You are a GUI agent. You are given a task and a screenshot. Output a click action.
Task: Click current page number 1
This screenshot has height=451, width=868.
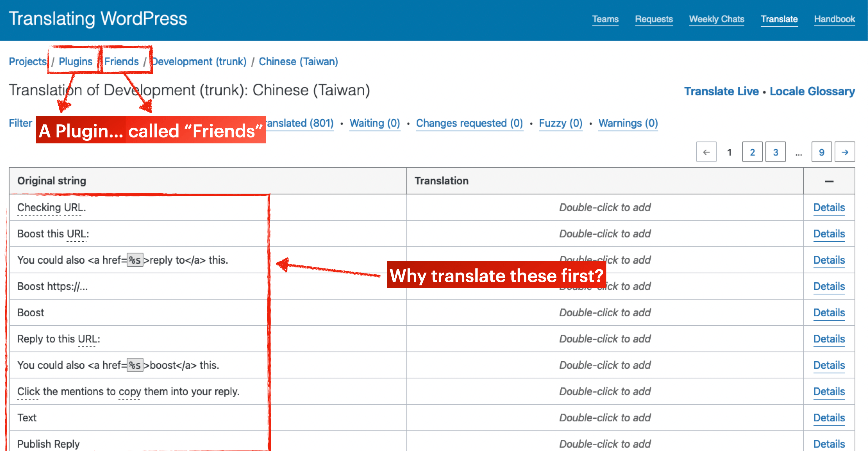[729, 153]
